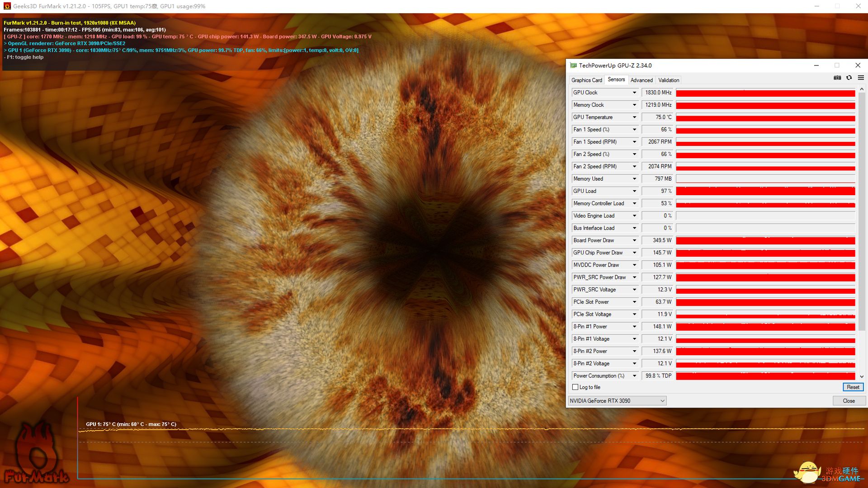Minimize the FurMark window
This screenshot has height=488, width=868.
coord(816,6)
